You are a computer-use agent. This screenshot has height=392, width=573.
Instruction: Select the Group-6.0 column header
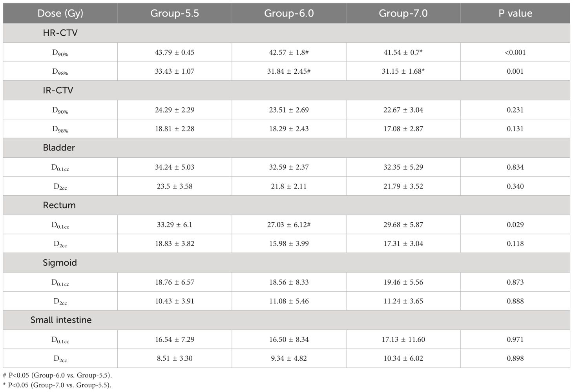289,13
